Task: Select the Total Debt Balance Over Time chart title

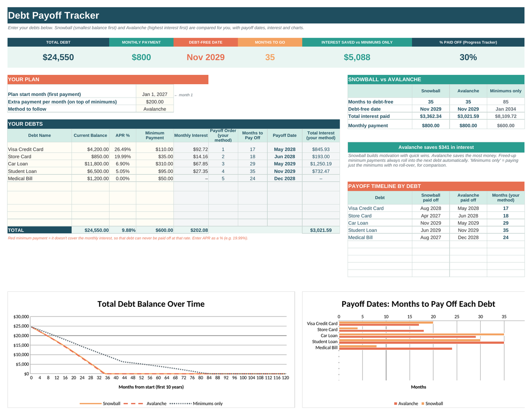Action: point(151,304)
